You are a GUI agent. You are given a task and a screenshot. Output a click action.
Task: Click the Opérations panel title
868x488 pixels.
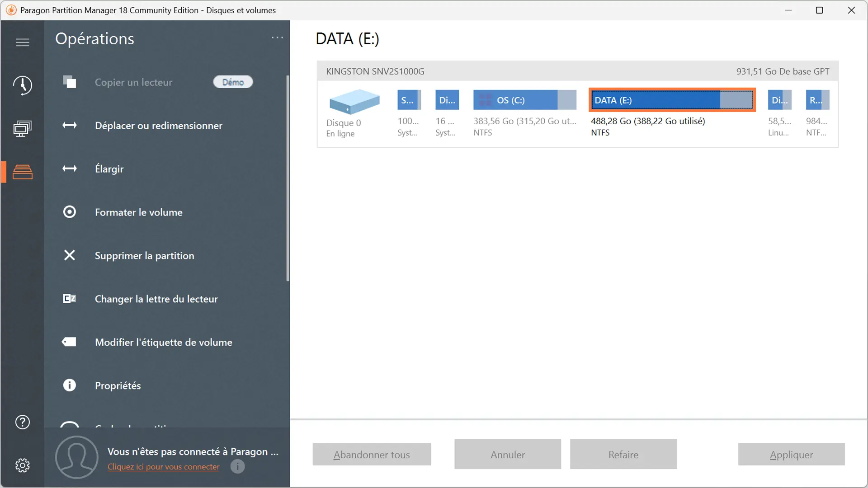94,39
